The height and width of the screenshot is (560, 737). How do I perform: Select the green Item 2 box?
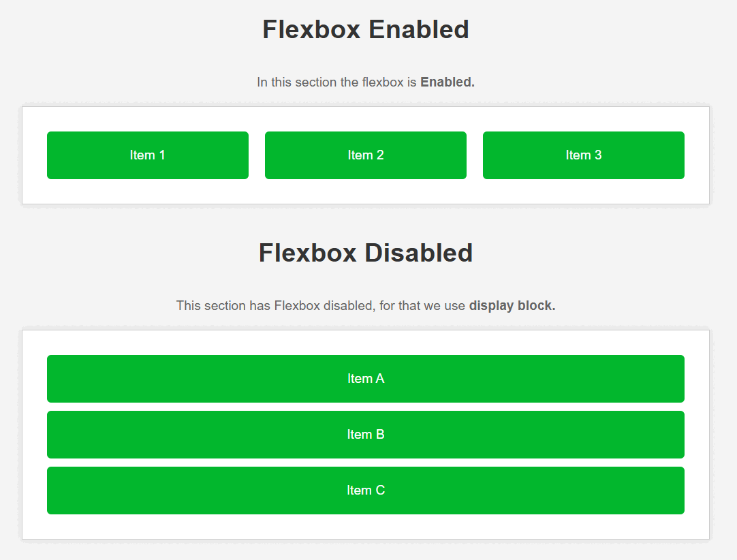(365, 155)
